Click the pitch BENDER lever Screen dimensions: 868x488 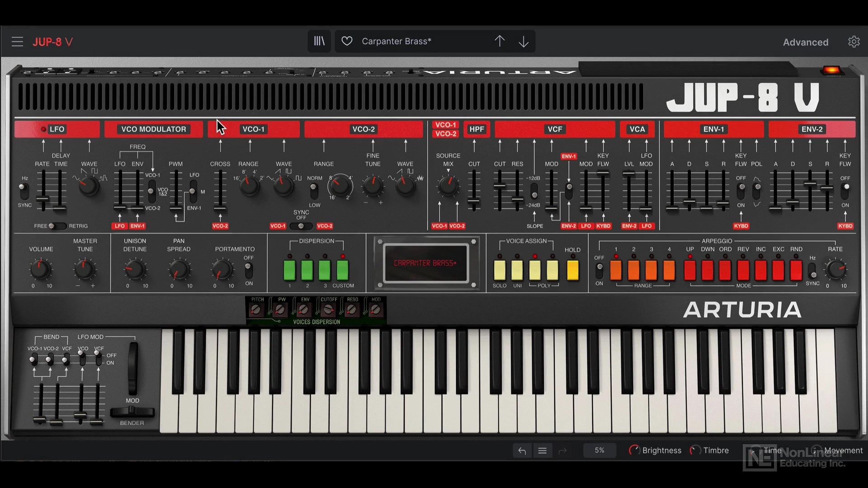132,412
